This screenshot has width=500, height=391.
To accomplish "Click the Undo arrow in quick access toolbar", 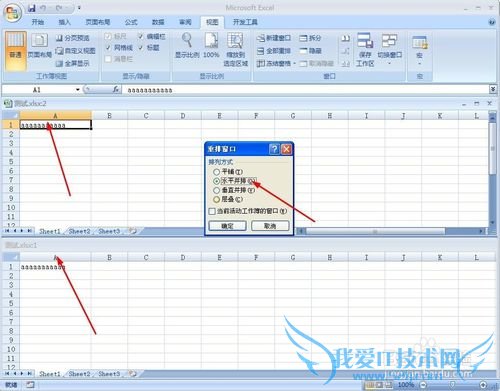I will 43,8.
